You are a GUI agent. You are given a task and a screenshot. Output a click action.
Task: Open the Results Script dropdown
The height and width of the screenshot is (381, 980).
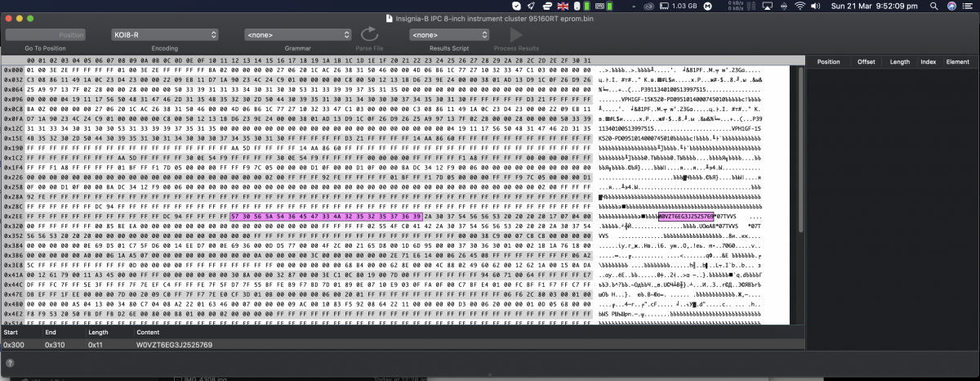tap(449, 35)
